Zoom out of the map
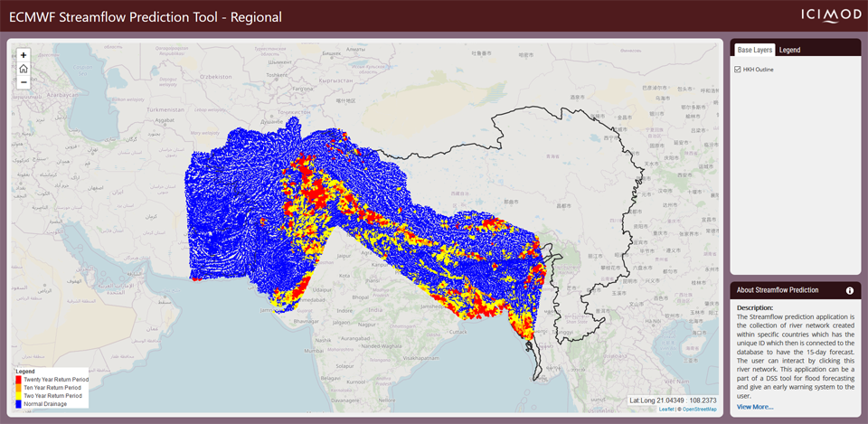 coord(24,81)
